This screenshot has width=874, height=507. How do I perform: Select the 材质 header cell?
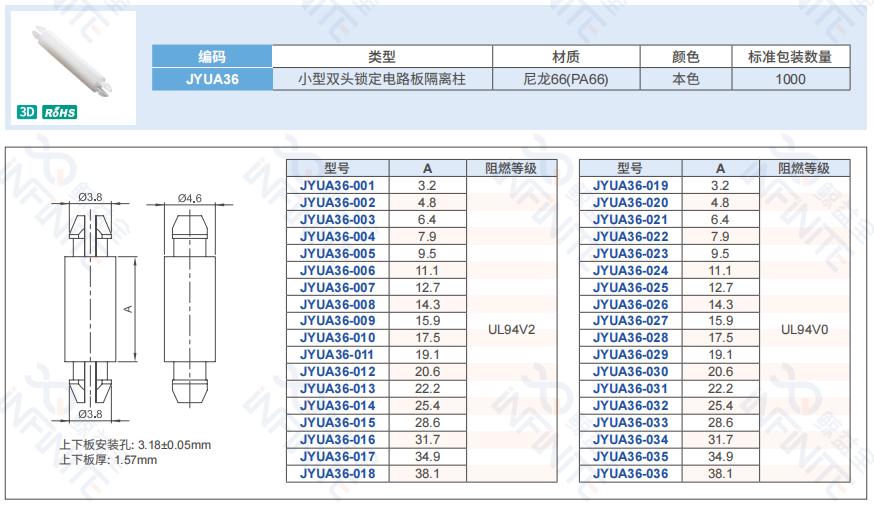[x=566, y=57]
